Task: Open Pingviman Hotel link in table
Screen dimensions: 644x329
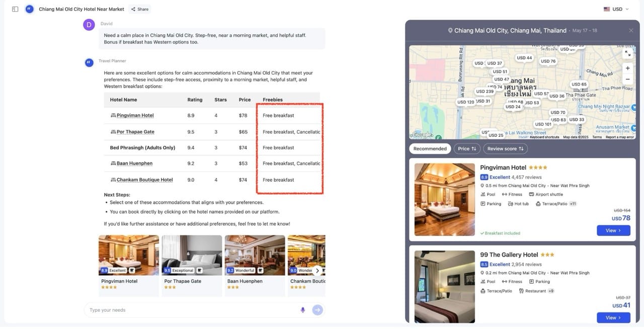Action: (x=135, y=116)
